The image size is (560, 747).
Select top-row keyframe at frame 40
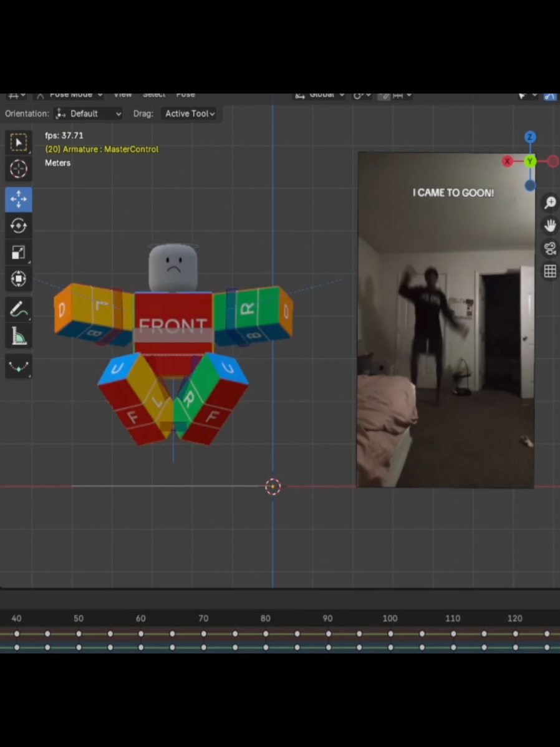click(17, 634)
